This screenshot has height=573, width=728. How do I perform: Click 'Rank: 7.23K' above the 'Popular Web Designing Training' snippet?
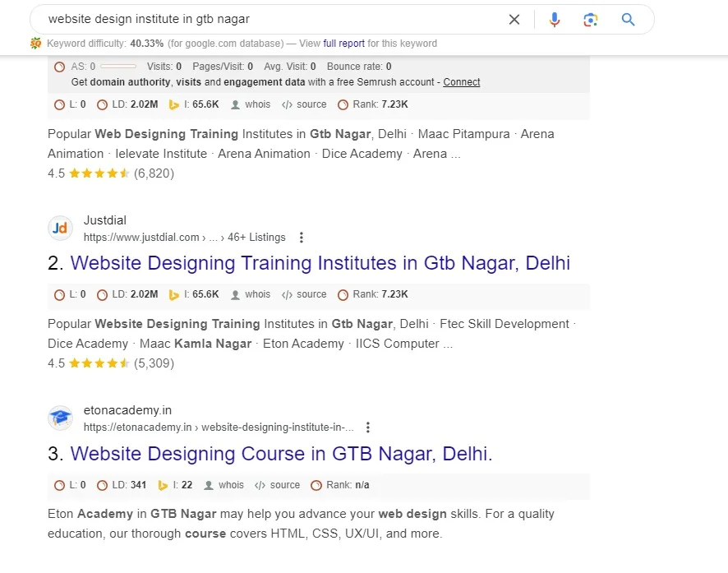click(x=373, y=104)
